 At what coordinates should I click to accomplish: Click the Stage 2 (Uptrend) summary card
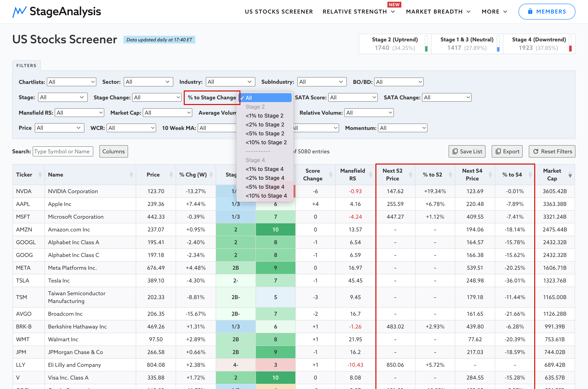[x=395, y=44]
